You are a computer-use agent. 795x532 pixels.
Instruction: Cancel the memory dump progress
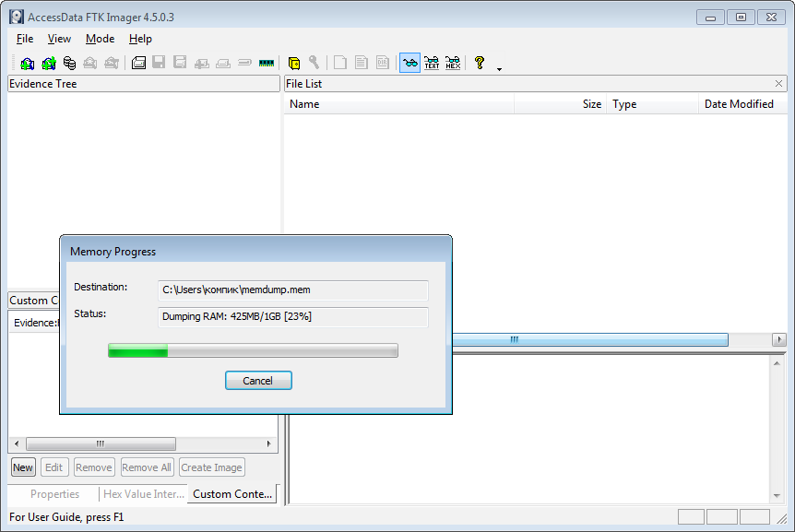click(258, 381)
